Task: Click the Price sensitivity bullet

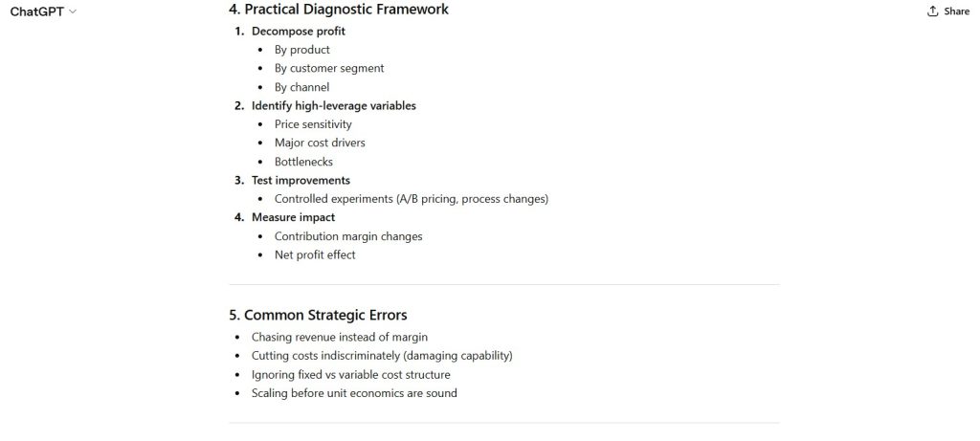Action: click(x=313, y=124)
